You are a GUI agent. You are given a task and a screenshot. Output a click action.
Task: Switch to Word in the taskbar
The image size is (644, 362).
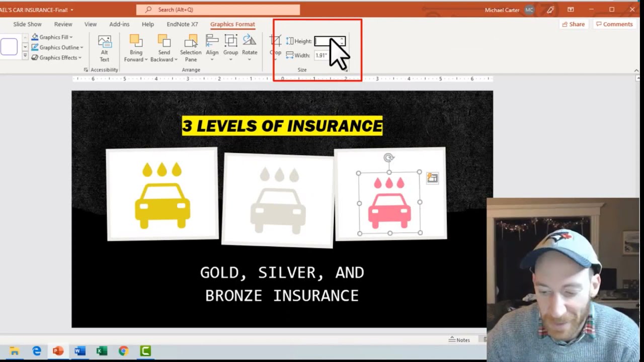[x=79, y=351]
